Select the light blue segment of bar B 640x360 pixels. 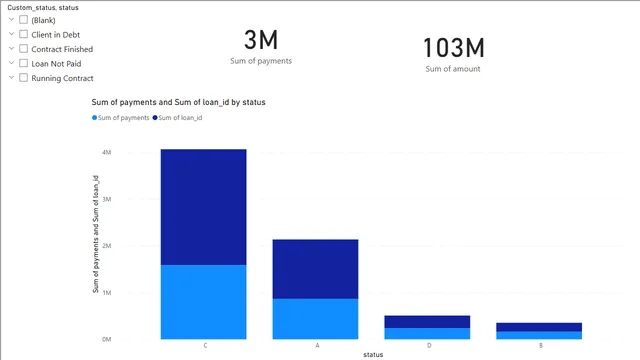(539, 335)
